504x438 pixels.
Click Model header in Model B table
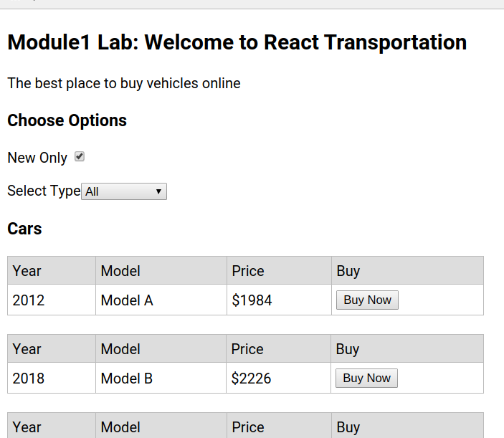pyautogui.click(x=120, y=349)
